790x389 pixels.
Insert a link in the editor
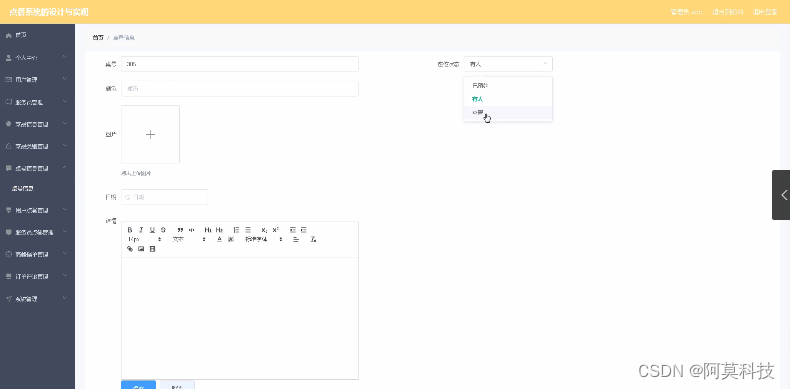(x=130, y=249)
